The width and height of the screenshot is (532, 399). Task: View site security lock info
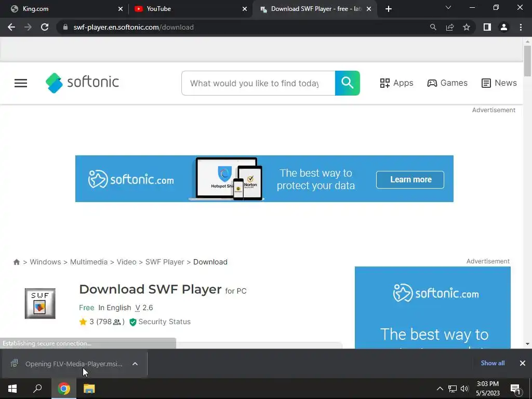pos(65,27)
